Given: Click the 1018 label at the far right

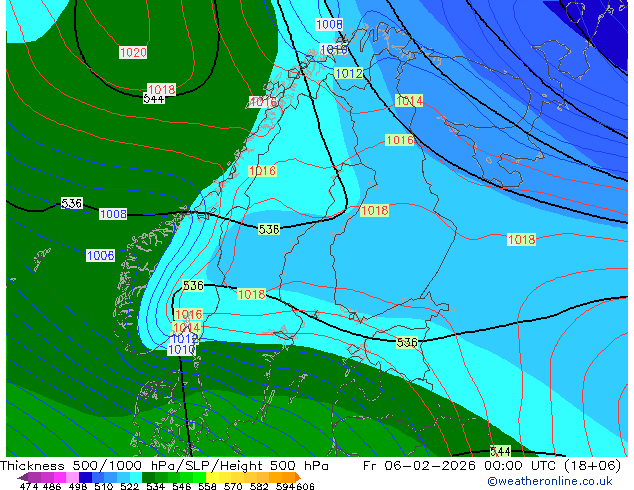Looking at the screenshot, I should pos(522,239).
